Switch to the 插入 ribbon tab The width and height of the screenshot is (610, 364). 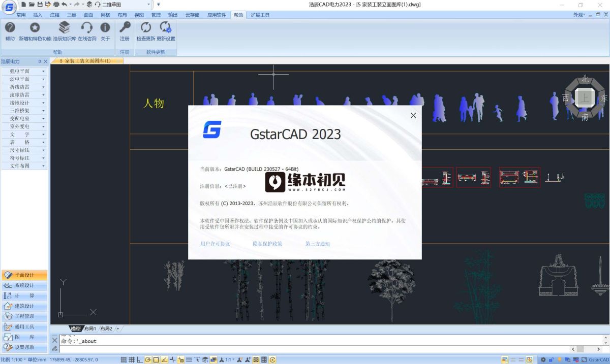coord(38,15)
